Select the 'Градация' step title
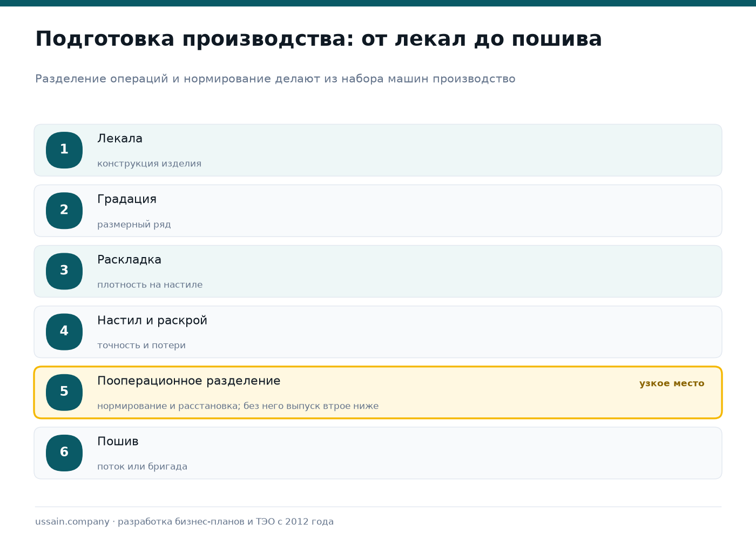Screen dimensions: 756x540 127,199
